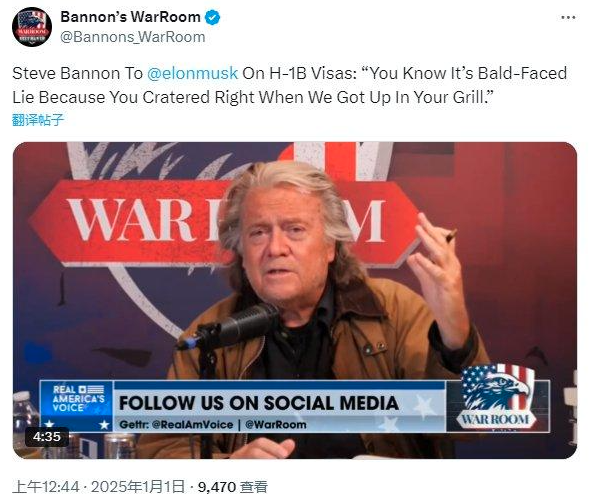Screen dimensions: 594x504
Task: Play the War Room video thumbnail
Action: pos(295,300)
